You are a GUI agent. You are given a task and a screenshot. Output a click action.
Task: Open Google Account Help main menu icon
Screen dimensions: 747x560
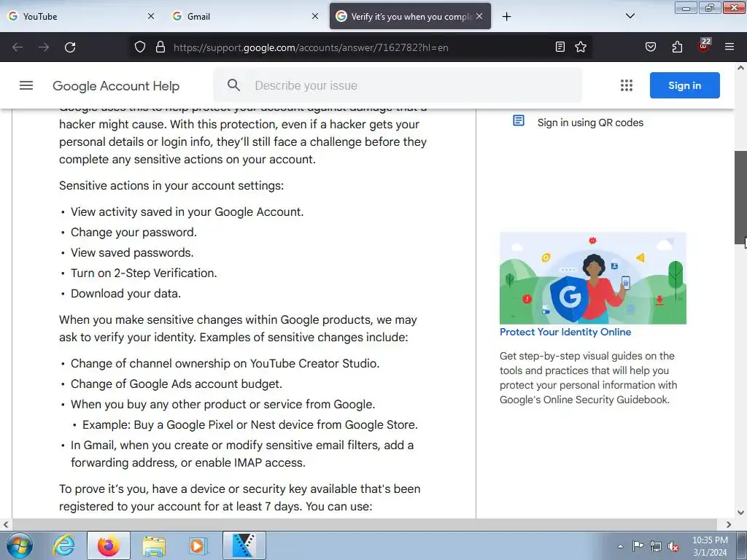point(26,86)
